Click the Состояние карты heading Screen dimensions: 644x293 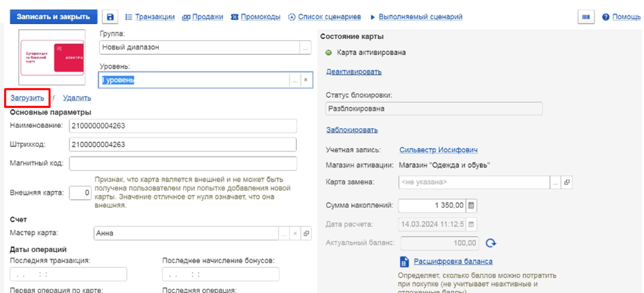point(352,36)
